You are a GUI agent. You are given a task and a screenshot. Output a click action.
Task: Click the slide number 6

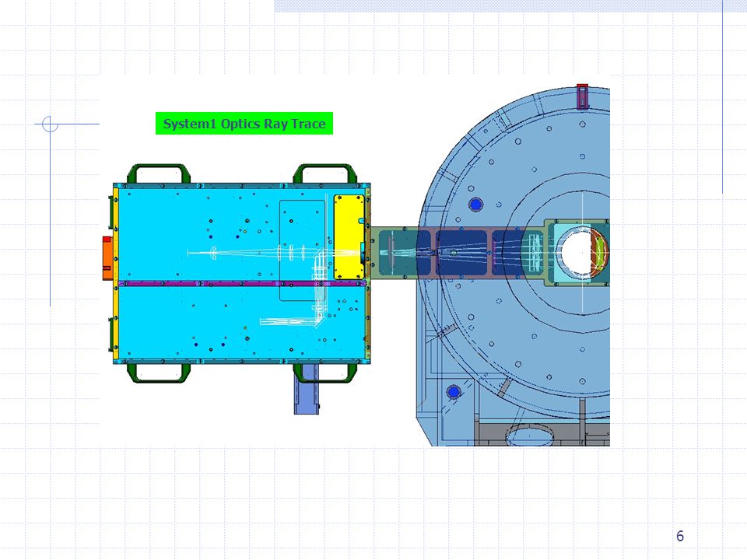[x=680, y=536]
